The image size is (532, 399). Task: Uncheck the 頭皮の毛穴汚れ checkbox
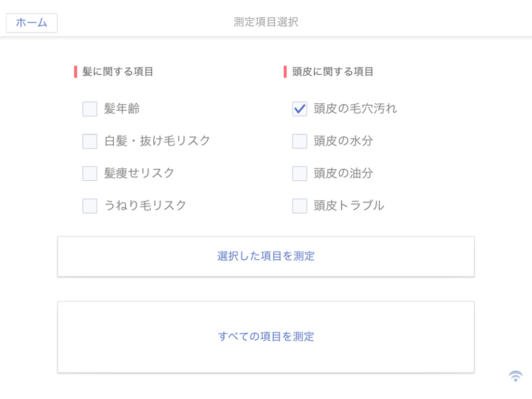click(300, 109)
